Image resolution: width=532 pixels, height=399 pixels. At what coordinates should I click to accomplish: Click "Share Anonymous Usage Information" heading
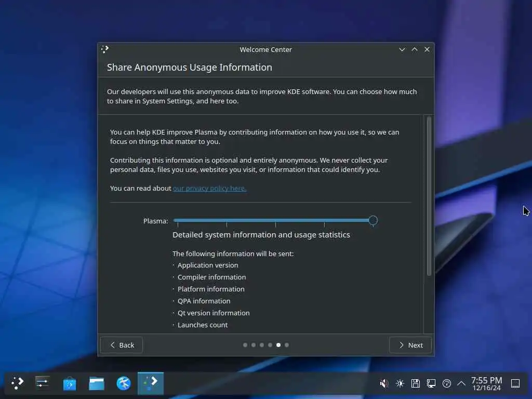tap(190, 68)
